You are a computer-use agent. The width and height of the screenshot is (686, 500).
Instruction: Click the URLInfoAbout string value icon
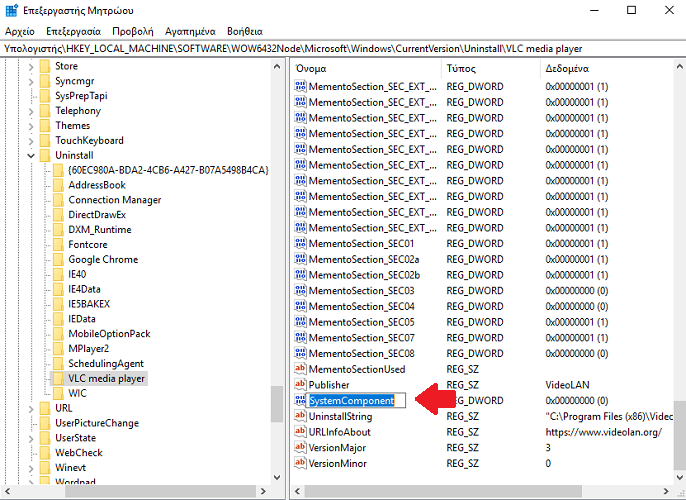tap(300, 432)
